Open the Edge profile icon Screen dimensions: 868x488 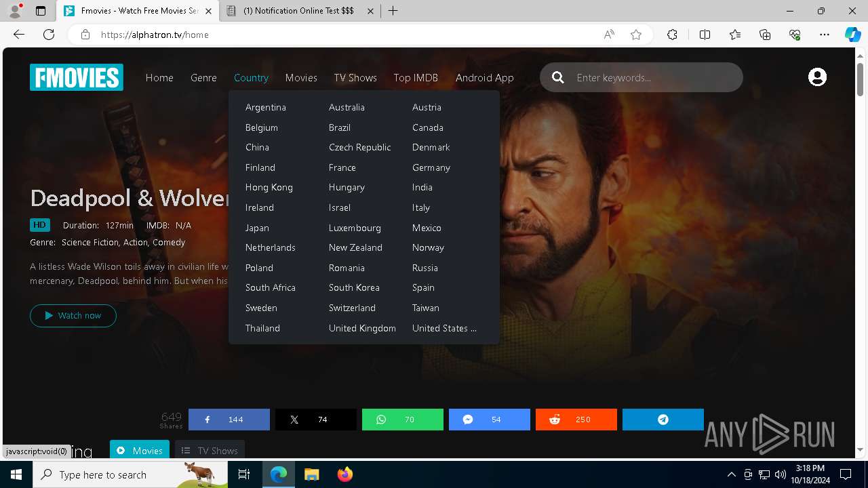click(x=15, y=11)
